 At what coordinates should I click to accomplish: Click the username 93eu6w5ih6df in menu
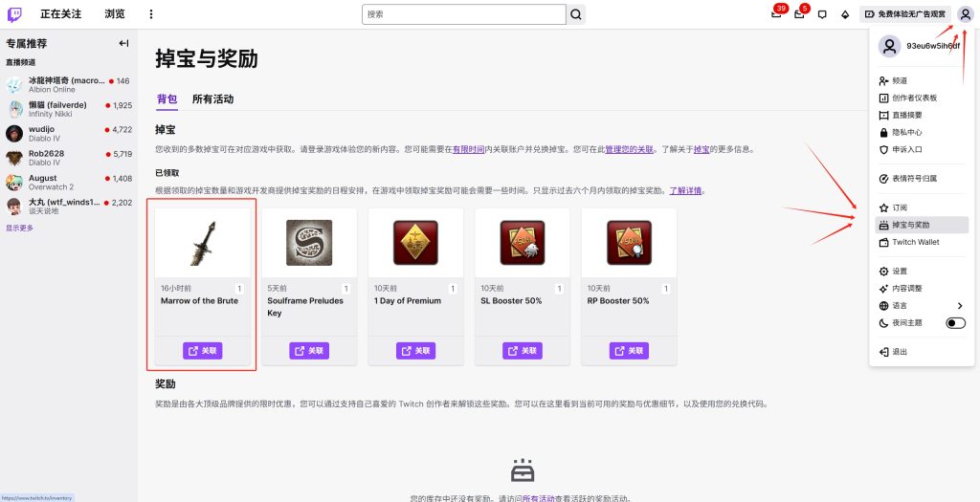coord(933,46)
